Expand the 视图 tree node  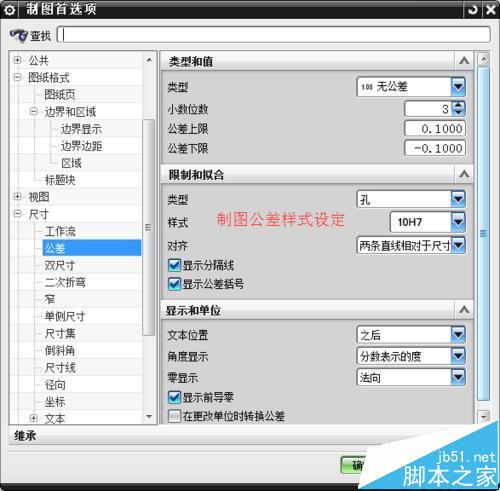(17, 197)
